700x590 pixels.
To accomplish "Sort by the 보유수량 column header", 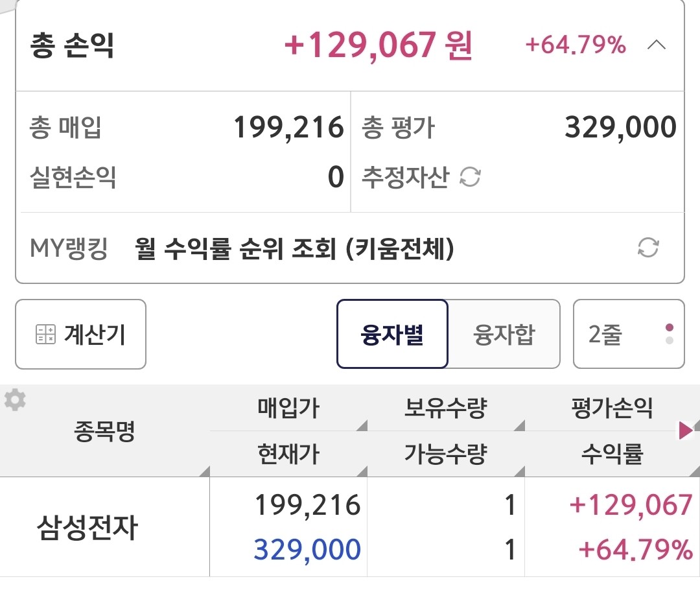I will coord(446,408).
